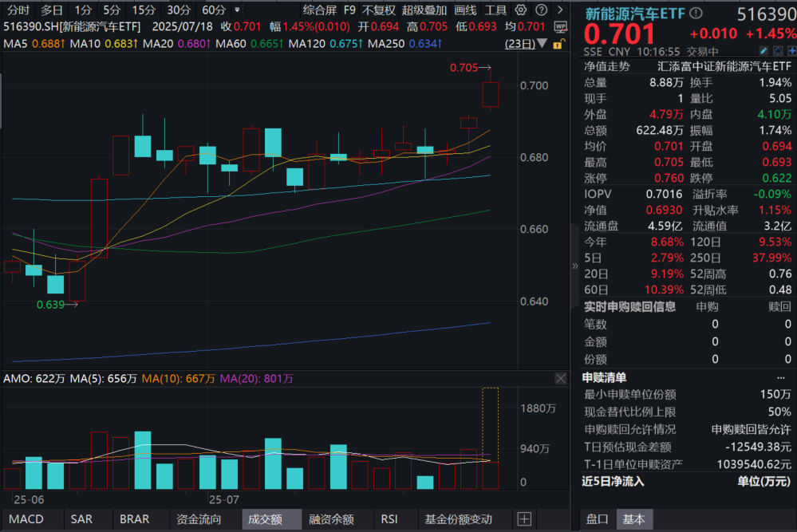The width and height of the screenshot is (797, 532).
Task: Close the AMO volume subpanel with its X
Action: click(561, 378)
